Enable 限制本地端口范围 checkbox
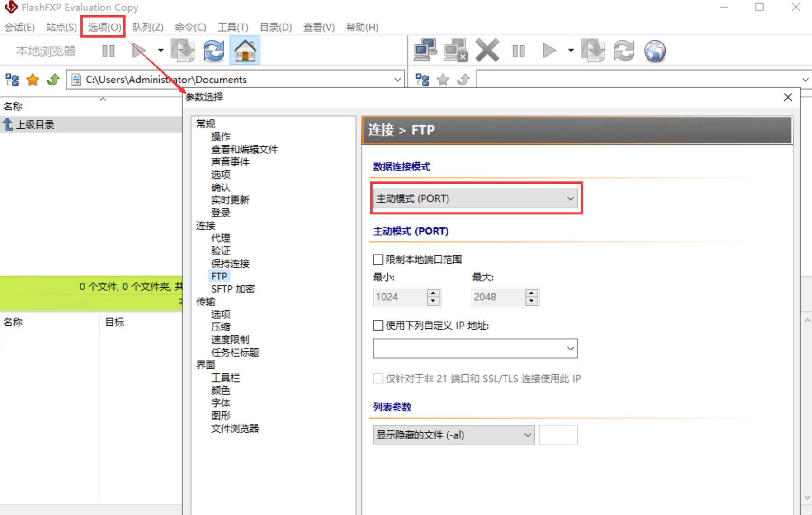The image size is (812, 515). coord(378,260)
